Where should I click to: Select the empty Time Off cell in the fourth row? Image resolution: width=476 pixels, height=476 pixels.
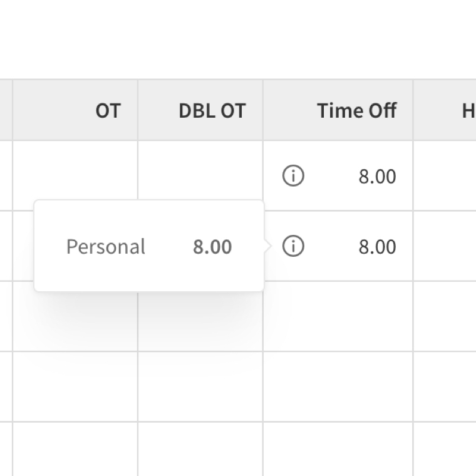pos(338,386)
